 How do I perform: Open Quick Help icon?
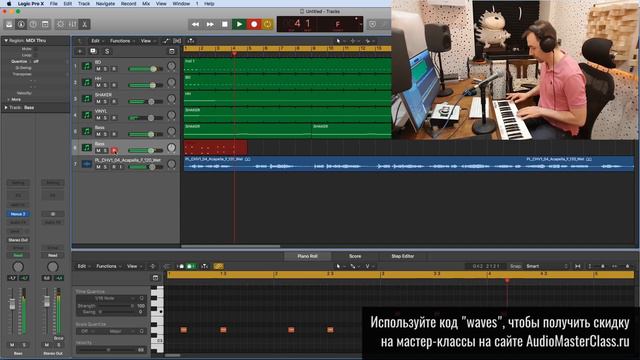point(33,24)
